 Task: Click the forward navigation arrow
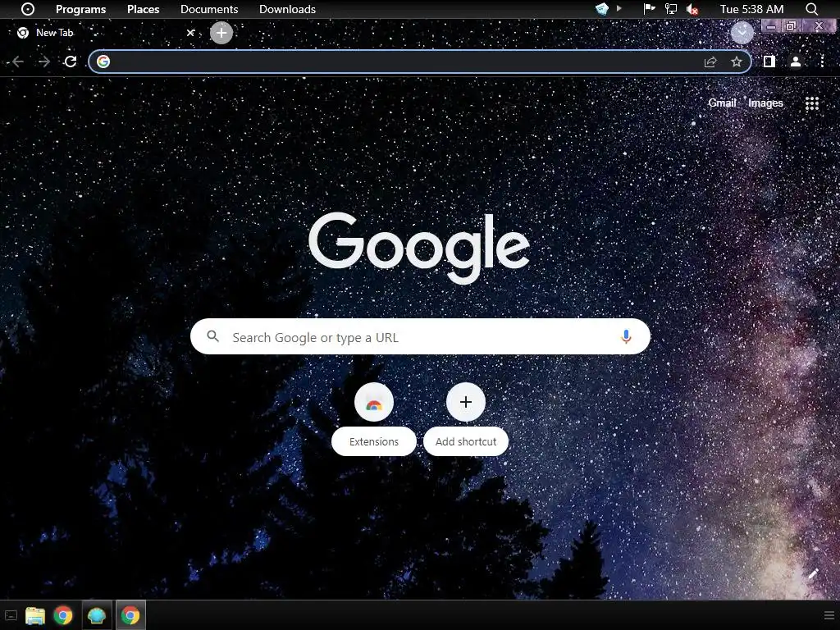coord(44,62)
